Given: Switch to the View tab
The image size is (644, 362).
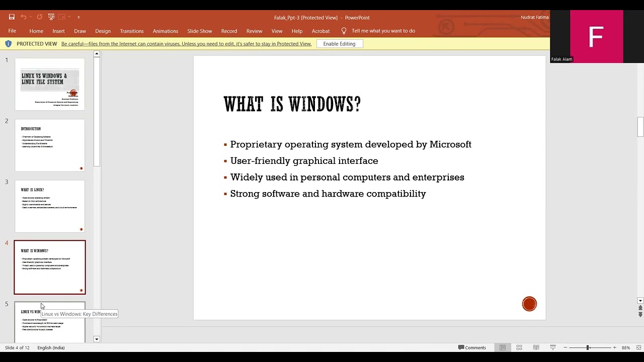Looking at the screenshot, I should click(277, 31).
